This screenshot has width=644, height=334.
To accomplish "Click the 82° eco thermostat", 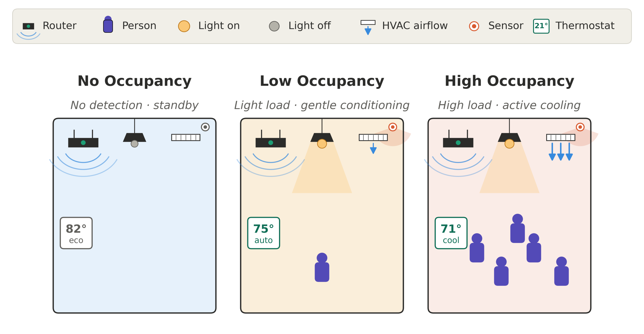I will point(76,233).
